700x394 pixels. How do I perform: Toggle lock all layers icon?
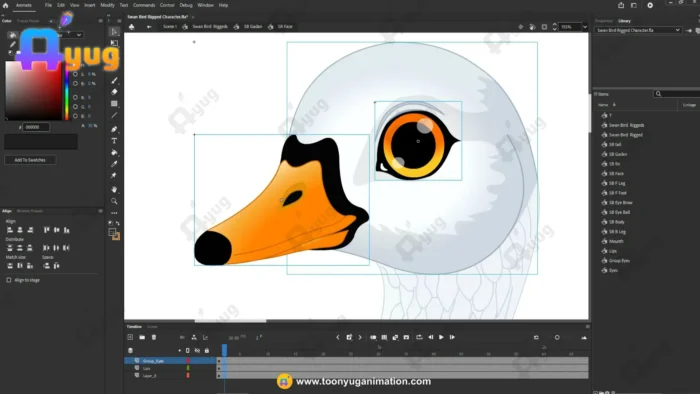pyautogui.click(x=207, y=351)
